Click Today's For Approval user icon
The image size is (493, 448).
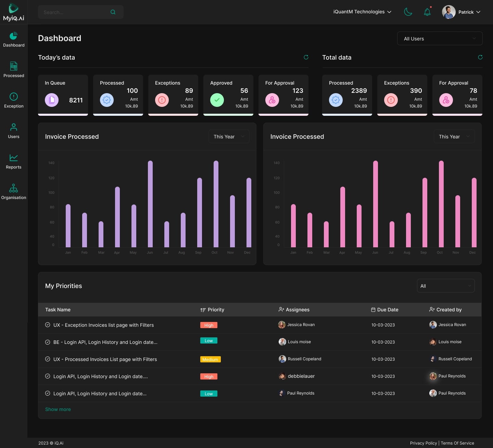point(272,100)
